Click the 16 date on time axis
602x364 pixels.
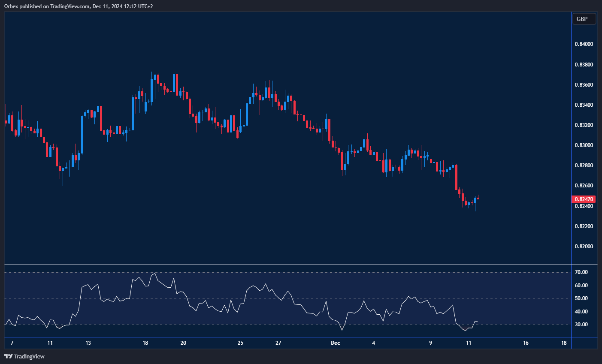pos(526,343)
